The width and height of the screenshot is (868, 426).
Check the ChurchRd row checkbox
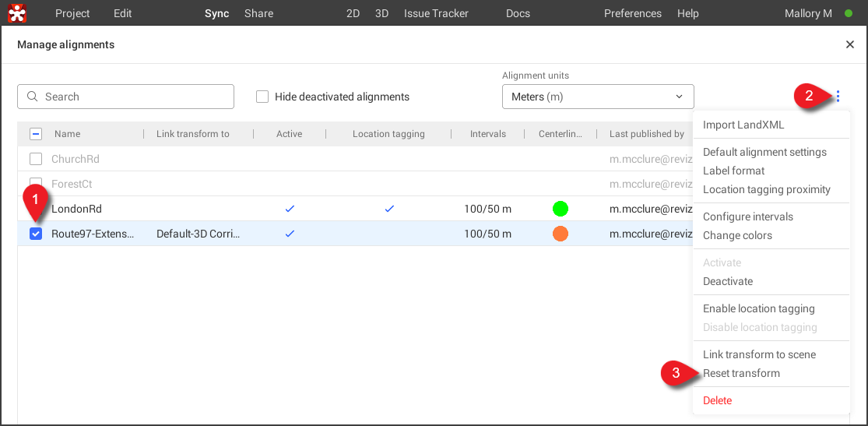tap(36, 159)
